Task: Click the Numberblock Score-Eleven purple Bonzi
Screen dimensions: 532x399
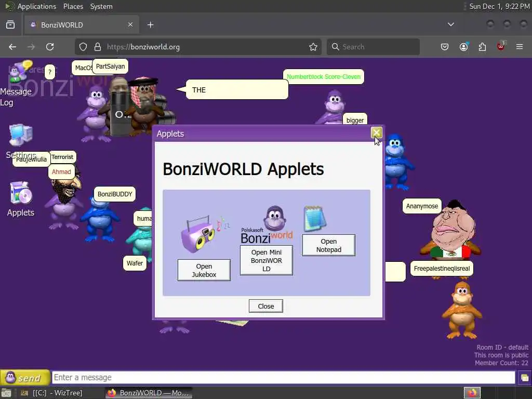Action: click(335, 107)
